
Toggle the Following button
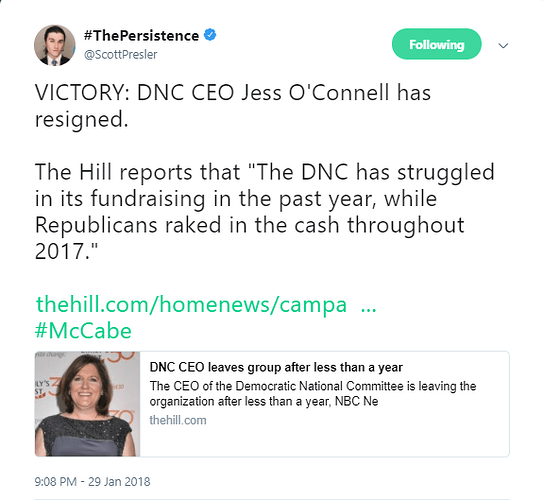436,44
